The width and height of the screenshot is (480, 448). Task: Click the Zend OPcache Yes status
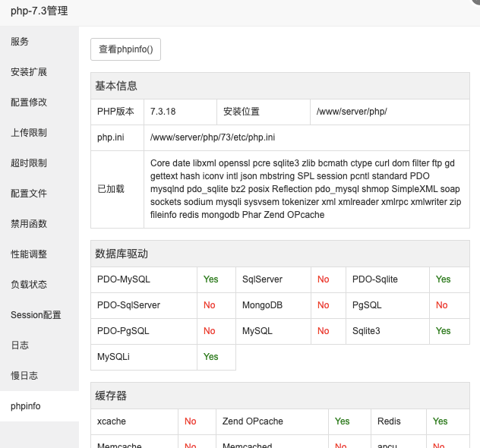pos(343,421)
